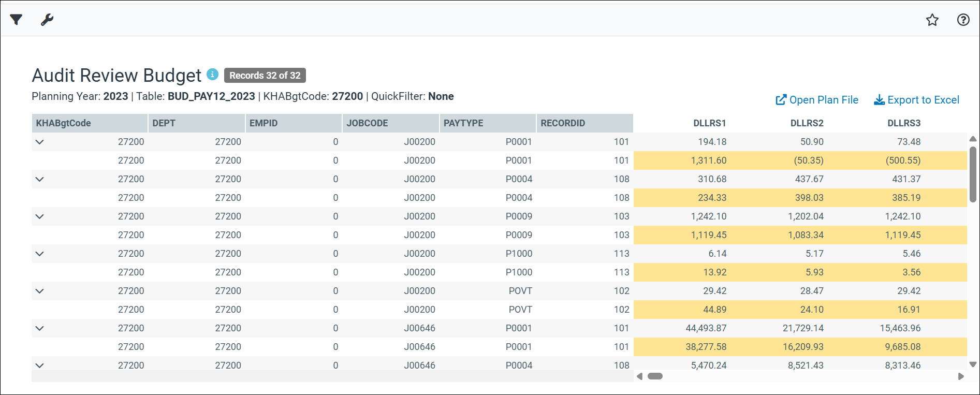This screenshot has height=395, width=980.
Task: Toggle chevron for J00646 P0001 row
Action: pos(40,328)
